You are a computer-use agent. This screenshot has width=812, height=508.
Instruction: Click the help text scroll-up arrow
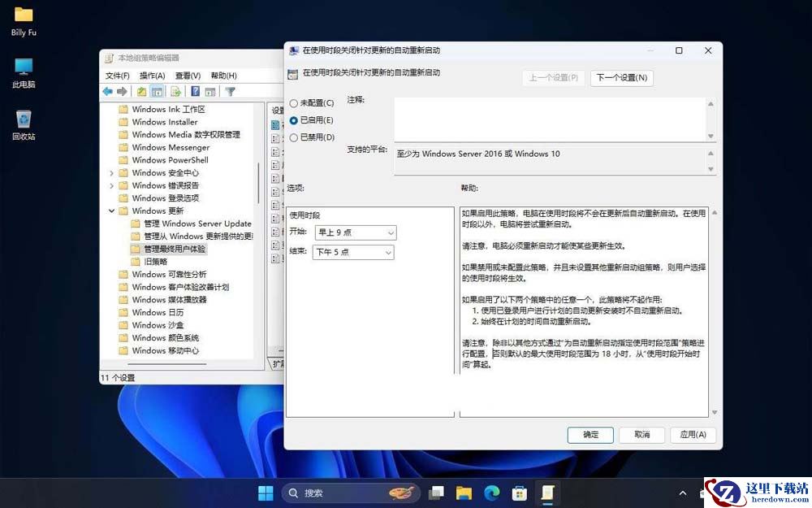coord(714,212)
